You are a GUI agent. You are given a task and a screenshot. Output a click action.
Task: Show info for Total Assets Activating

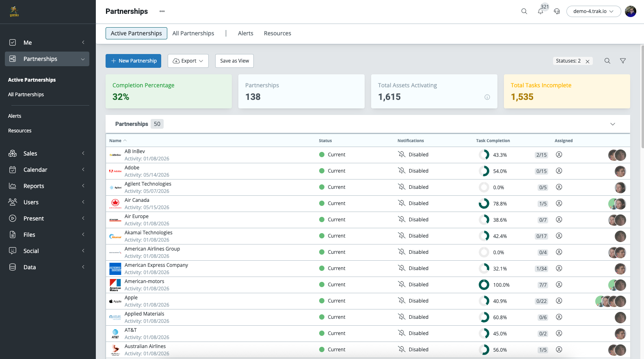(x=487, y=97)
